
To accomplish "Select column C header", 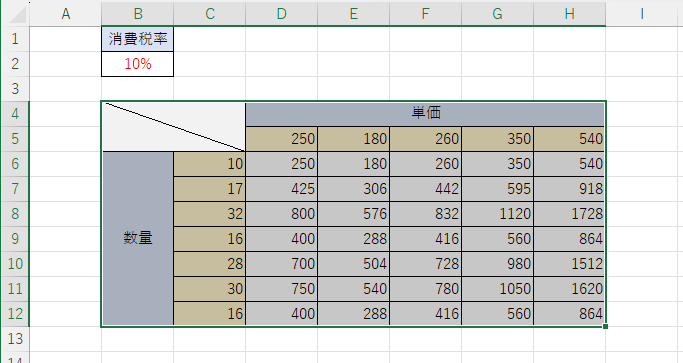I will [x=210, y=14].
